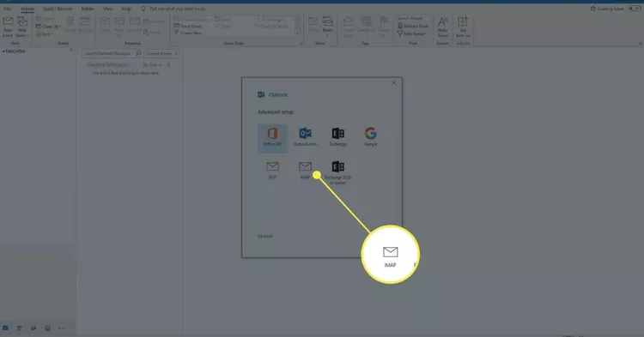Viewport: 644px width, 337px height.
Task: Switch to Calendar in the navigation bar
Action: tap(19, 328)
